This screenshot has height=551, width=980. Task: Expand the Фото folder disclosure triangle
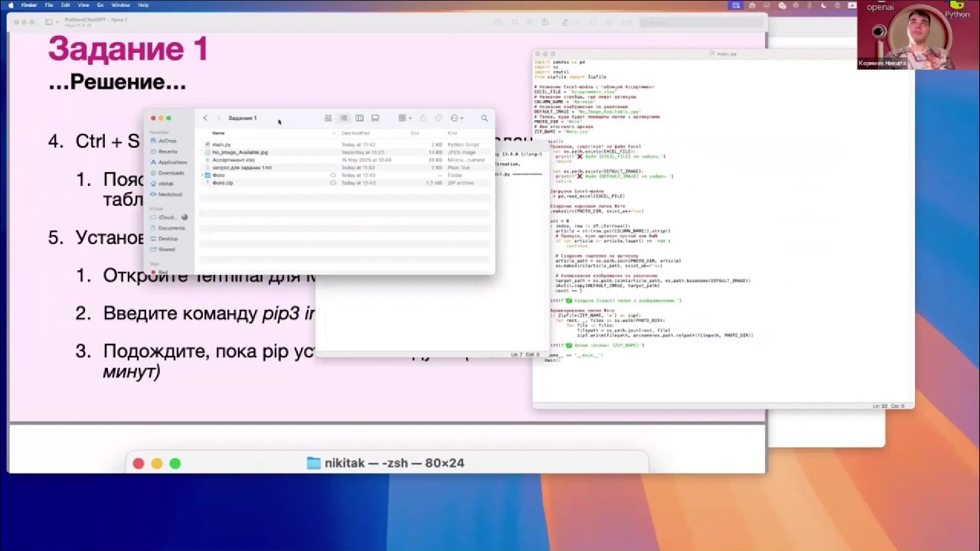pyautogui.click(x=202, y=175)
